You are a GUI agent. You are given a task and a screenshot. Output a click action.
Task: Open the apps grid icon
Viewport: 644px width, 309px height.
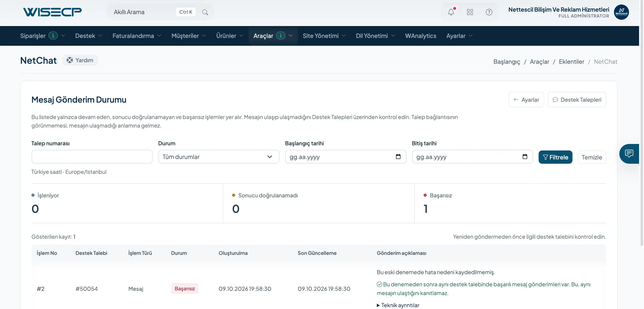click(x=470, y=12)
